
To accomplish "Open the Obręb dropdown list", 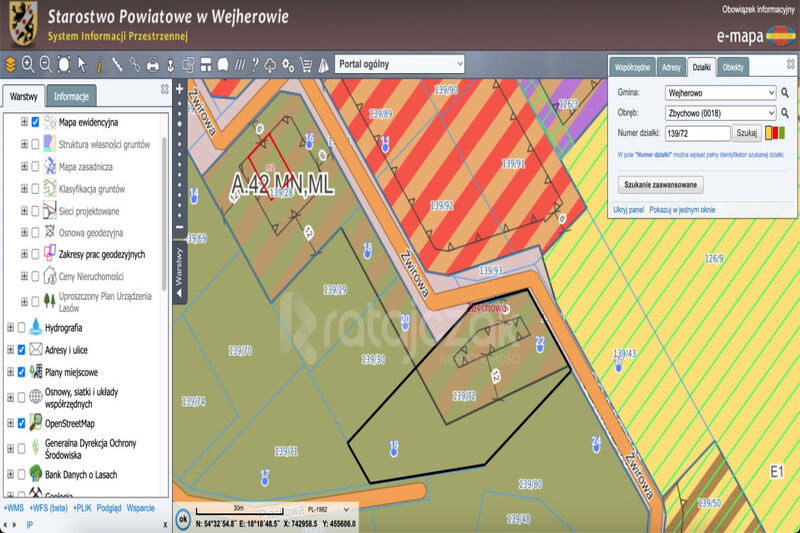I will click(720, 112).
